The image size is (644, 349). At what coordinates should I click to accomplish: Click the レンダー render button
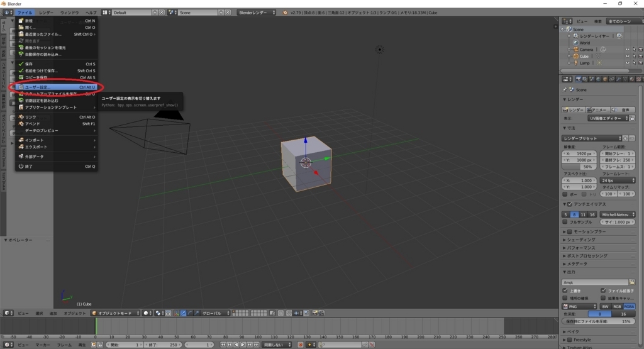tap(574, 110)
